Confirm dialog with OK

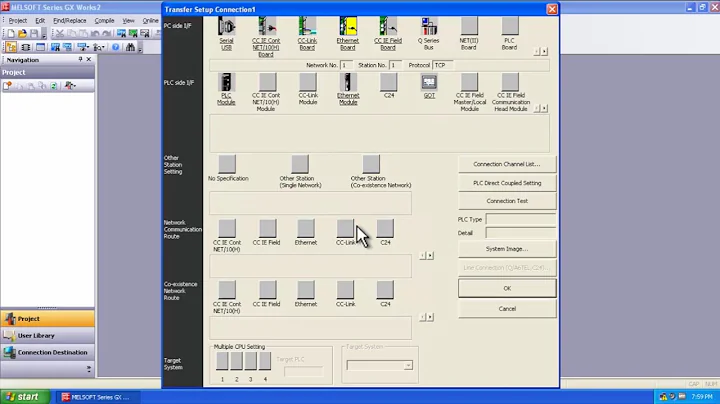[507, 288]
